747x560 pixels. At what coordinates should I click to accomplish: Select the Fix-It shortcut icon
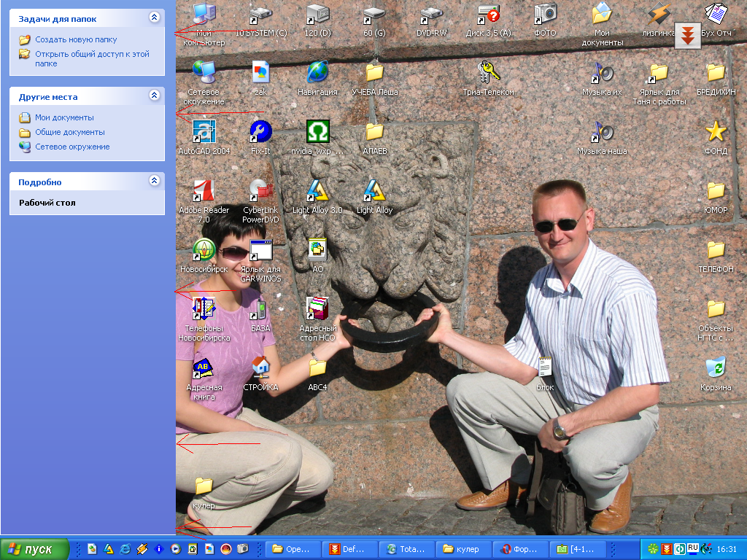point(260,132)
